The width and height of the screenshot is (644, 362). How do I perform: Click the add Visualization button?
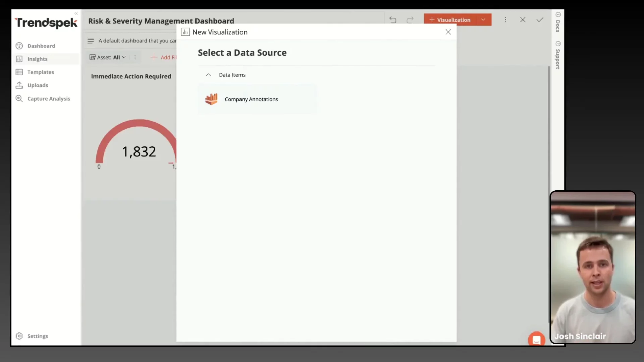coord(450,20)
